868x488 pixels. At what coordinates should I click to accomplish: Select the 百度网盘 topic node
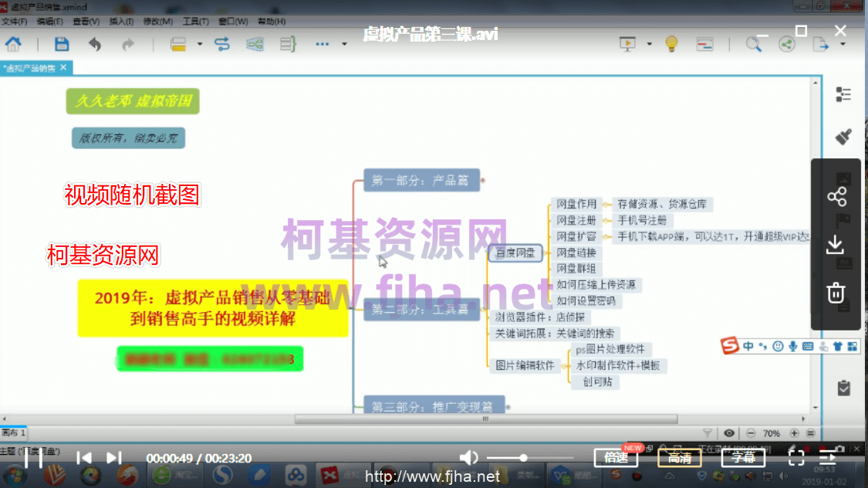tap(515, 252)
